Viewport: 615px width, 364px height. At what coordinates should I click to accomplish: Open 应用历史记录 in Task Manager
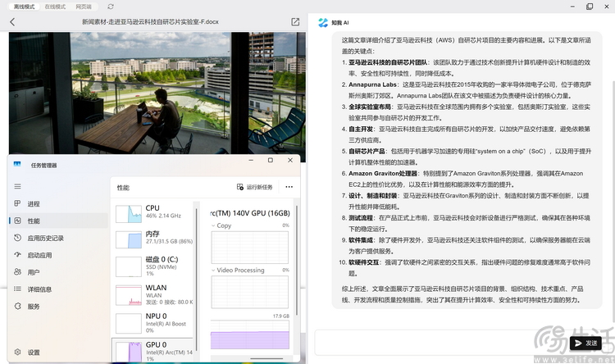click(58, 238)
